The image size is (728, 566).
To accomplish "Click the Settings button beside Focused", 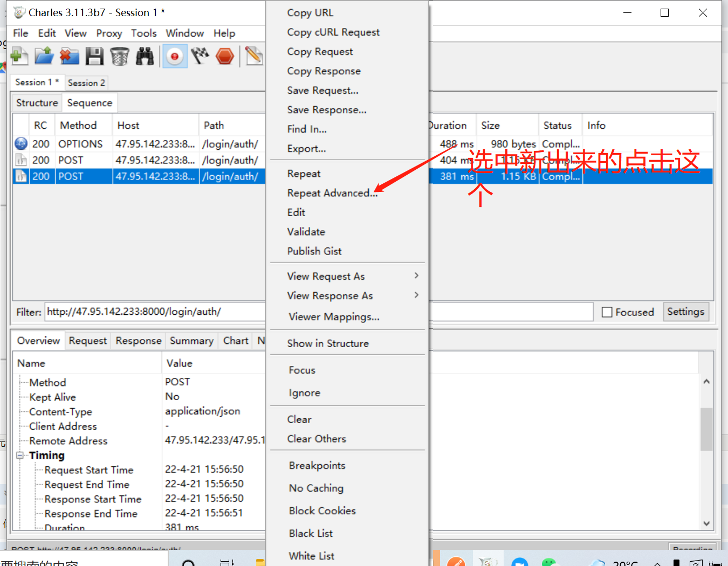I will click(x=686, y=312).
